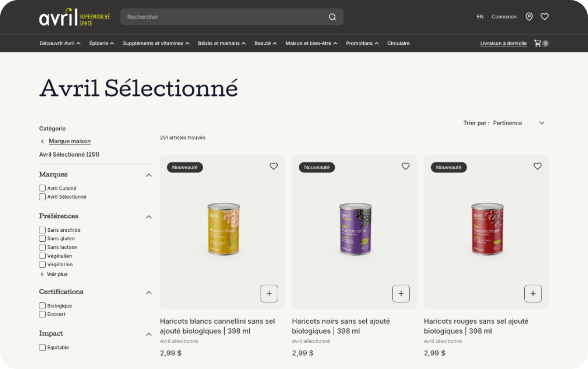588x369 pixels.
Task: Click the Livraison à domicile link
Action: pos(503,43)
